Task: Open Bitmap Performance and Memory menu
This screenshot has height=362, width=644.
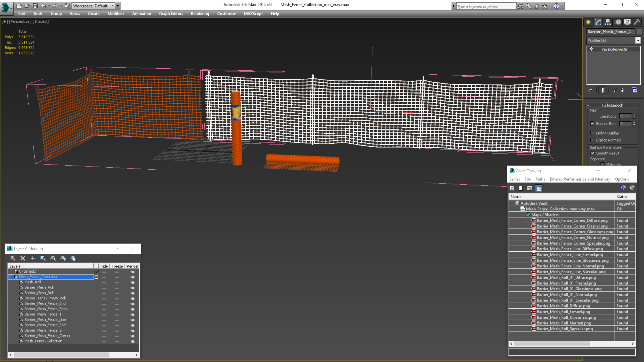Action: click(x=580, y=179)
